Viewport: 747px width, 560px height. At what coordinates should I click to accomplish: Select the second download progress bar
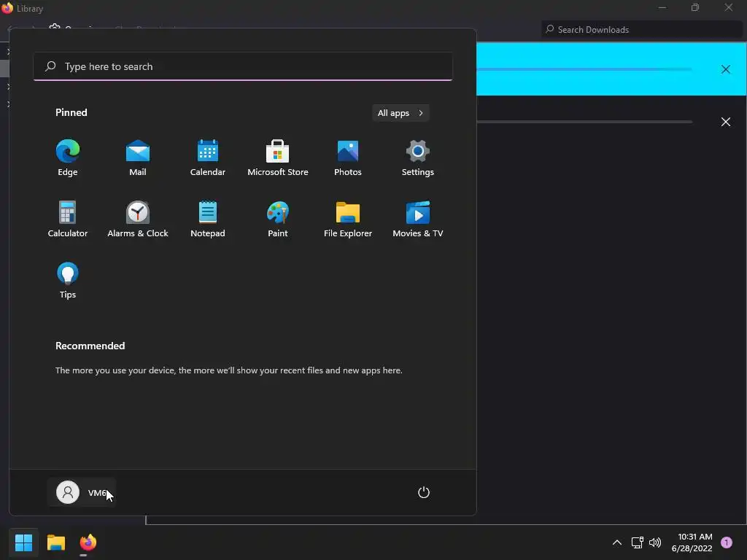[584, 122]
